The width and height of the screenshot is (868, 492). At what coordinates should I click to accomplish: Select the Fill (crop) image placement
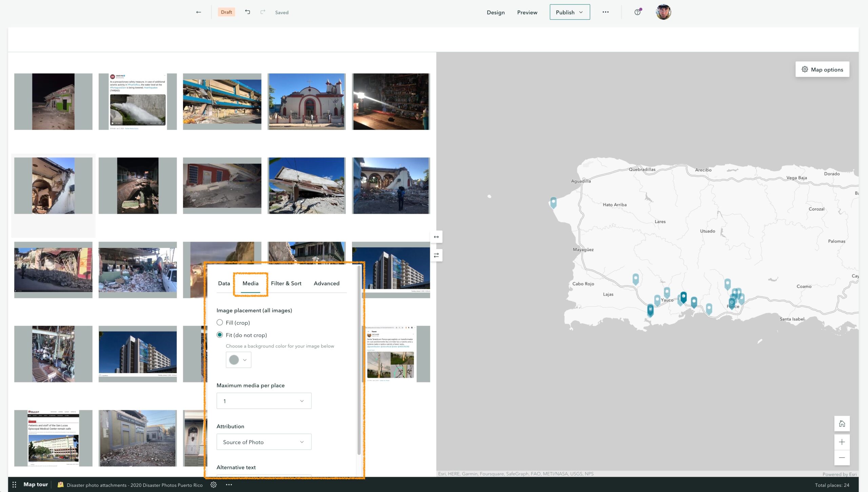click(x=220, y=322)
